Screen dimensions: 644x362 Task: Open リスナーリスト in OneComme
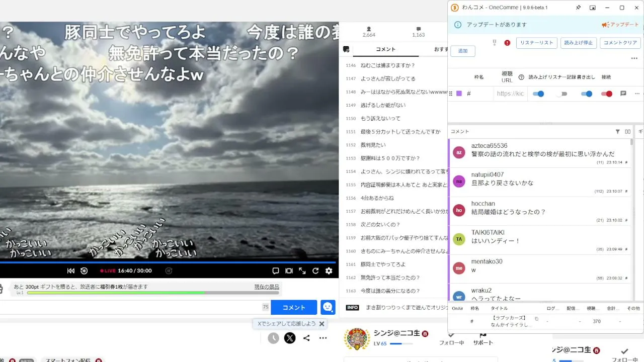536,43
